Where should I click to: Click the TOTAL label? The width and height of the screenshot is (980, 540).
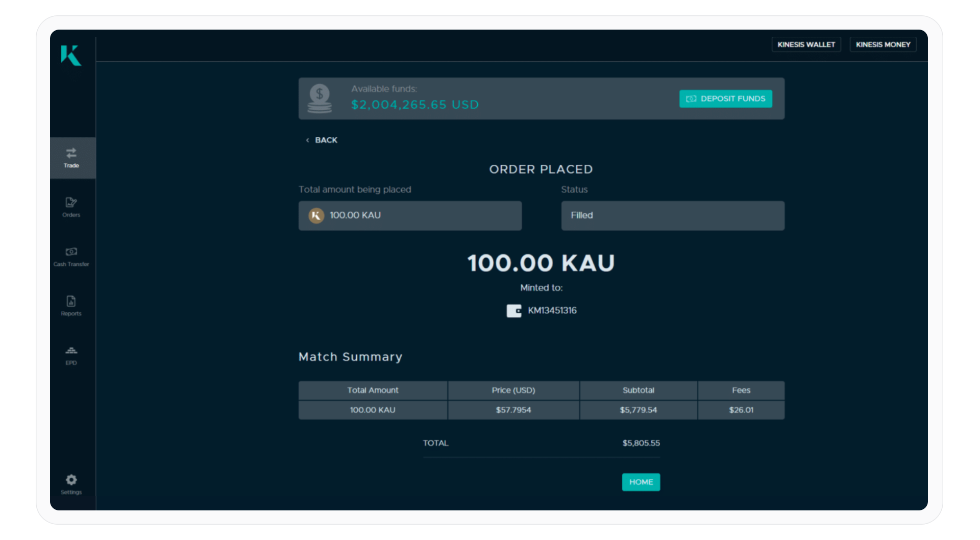(x=435, y=443)
